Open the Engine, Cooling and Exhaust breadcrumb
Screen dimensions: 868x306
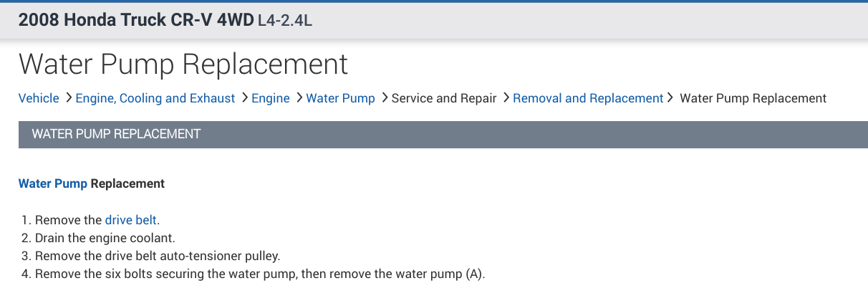click(155, 98)
